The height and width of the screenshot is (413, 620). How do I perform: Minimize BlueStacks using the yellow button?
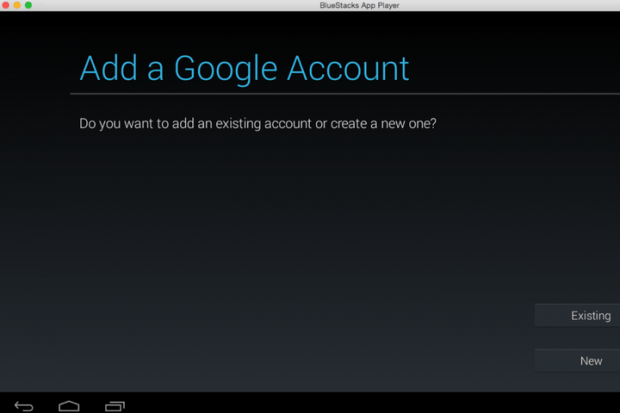16,5
